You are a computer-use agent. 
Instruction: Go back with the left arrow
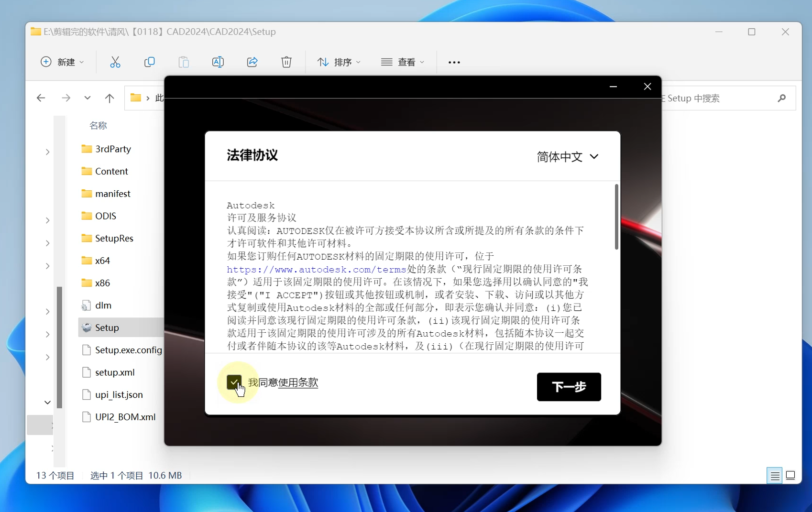pos(41,98)
